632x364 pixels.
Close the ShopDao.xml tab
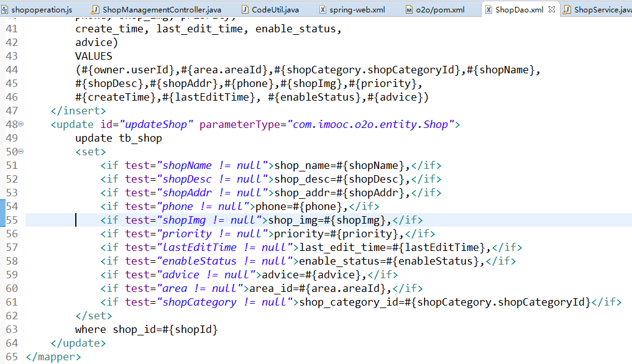[552, 9]
